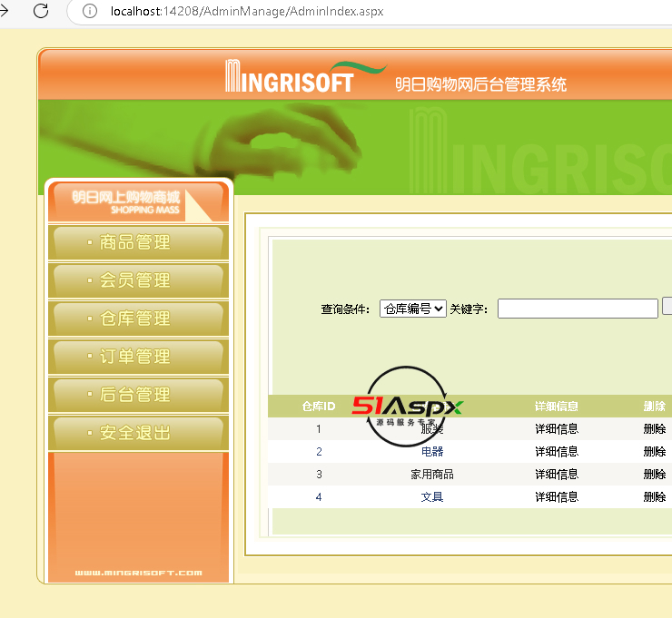Open 详细信息 for 文具 row

click(557, 496)
